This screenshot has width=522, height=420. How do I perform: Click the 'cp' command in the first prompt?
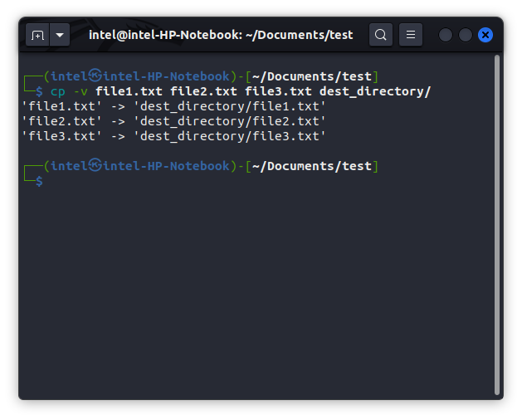click(58, 91)
